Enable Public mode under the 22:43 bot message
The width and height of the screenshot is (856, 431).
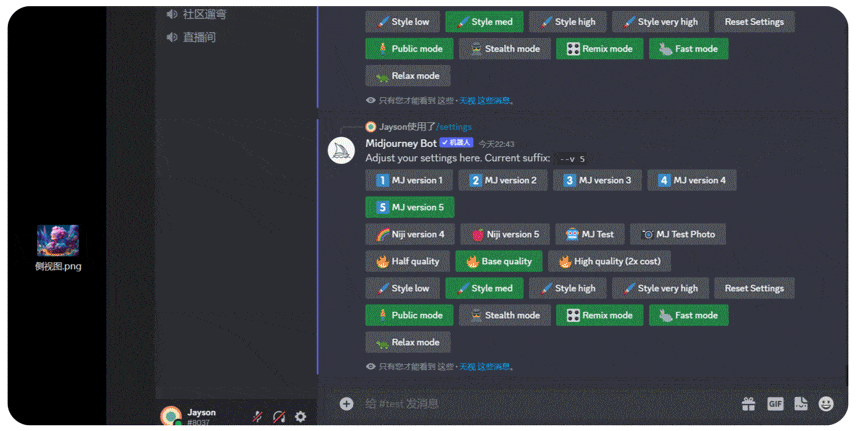coord(409,315)
